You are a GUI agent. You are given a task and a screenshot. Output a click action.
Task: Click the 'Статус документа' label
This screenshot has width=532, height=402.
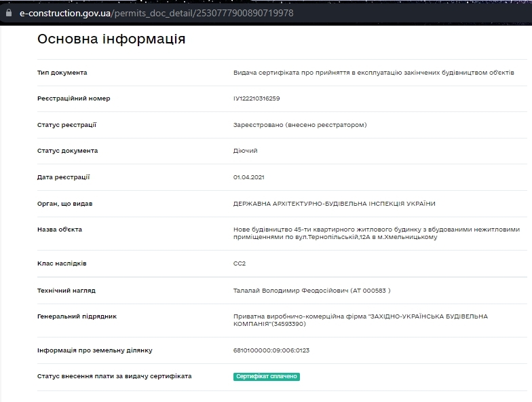[68, 151]
